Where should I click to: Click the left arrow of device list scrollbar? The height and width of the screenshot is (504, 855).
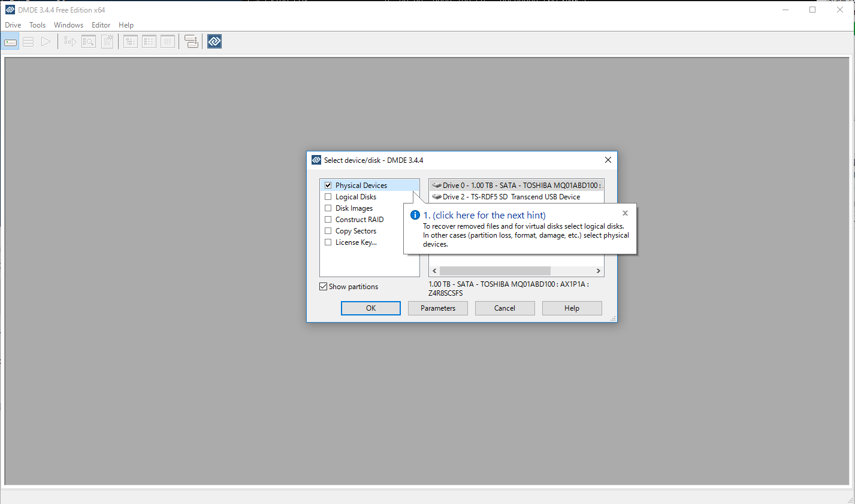(x=434, y=271)
